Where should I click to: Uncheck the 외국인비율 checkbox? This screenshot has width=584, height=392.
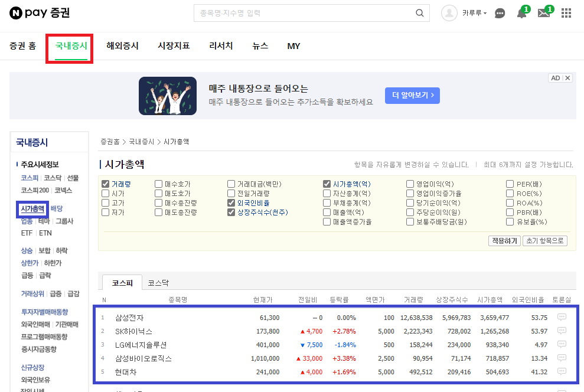click(231, 203)
